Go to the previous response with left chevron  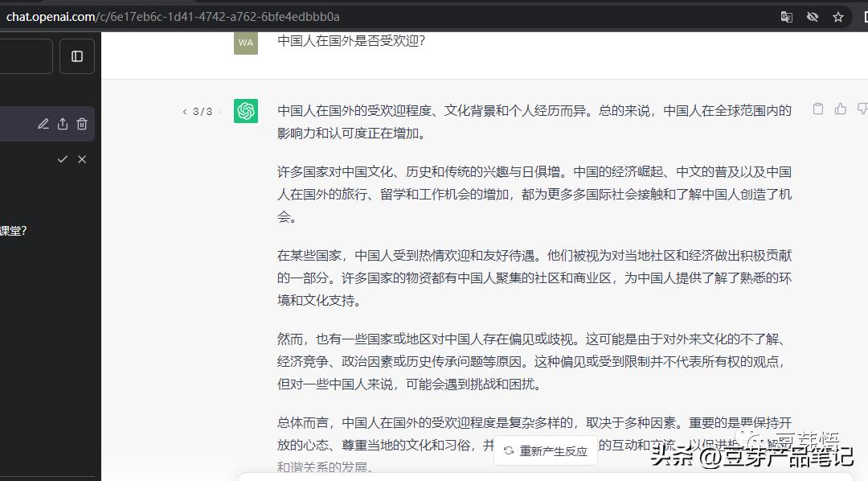[x=184, y=112]
